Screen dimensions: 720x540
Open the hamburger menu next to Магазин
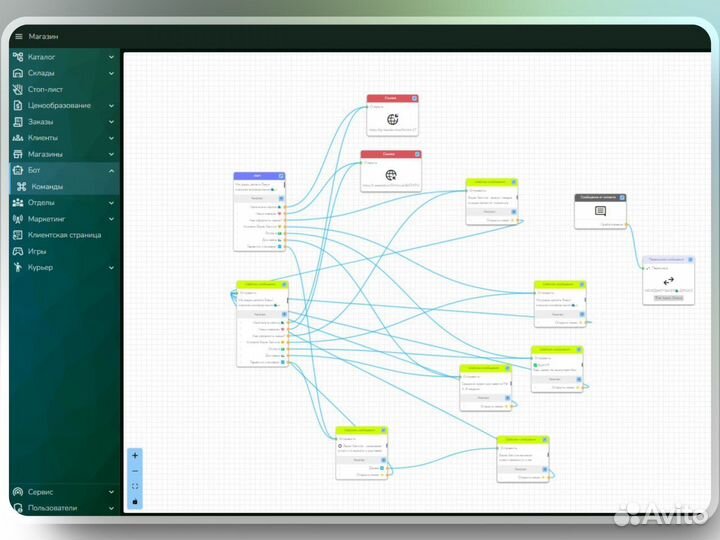[18, 37]
